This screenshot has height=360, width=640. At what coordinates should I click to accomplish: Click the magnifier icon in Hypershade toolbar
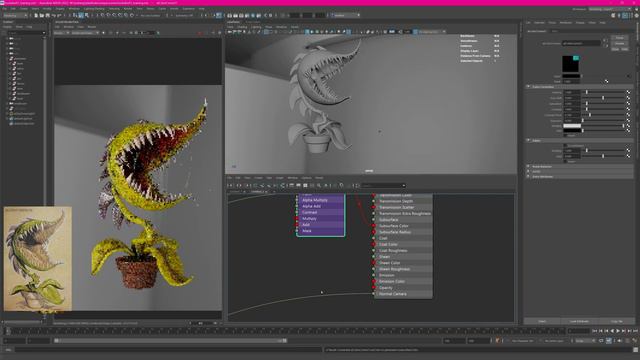[319, 185]
